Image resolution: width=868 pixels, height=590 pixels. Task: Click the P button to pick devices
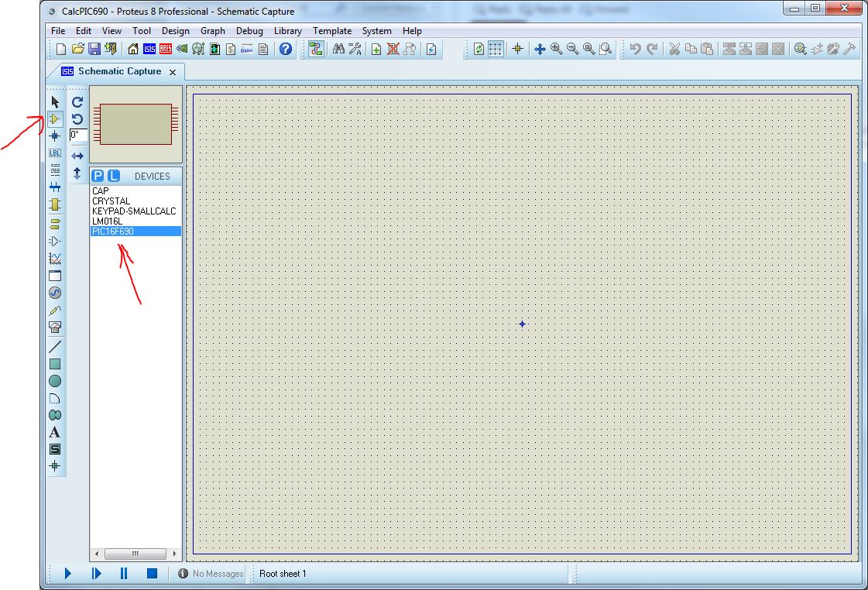pyautogui.click(x=98, y=176)
